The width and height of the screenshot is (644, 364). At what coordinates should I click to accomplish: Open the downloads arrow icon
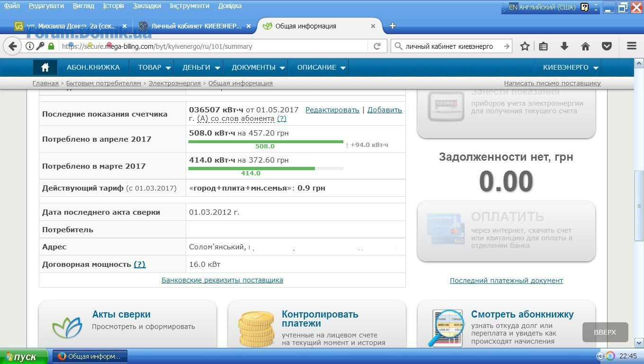click(x=564, y=46)
